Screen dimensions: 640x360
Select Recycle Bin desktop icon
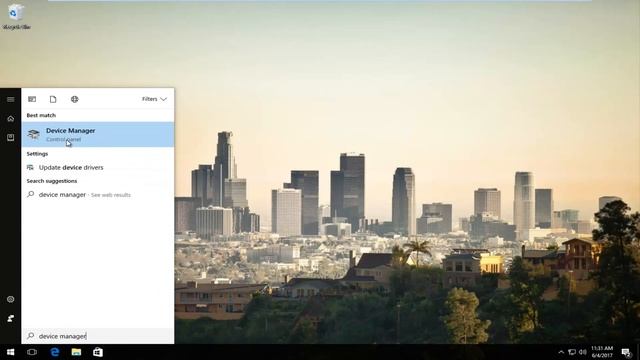point(16,17)
